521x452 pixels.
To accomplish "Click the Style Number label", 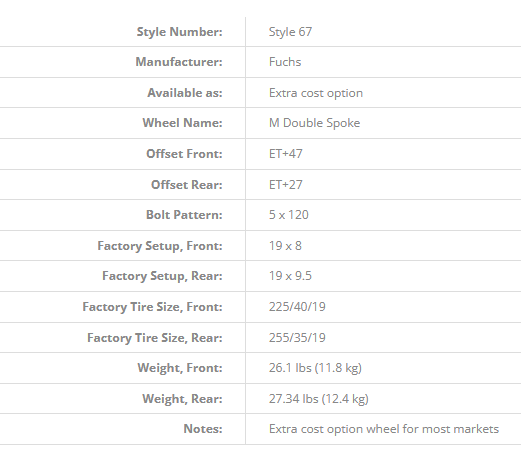I will point(180,32).
